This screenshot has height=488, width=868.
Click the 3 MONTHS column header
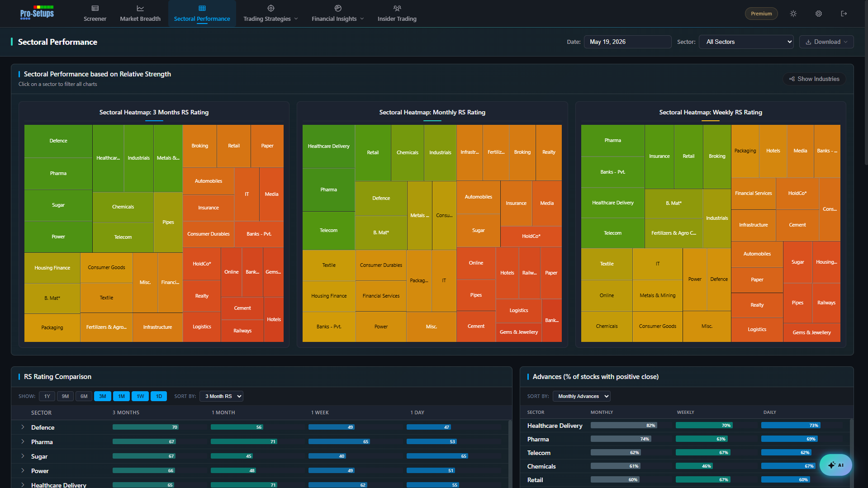126,412
